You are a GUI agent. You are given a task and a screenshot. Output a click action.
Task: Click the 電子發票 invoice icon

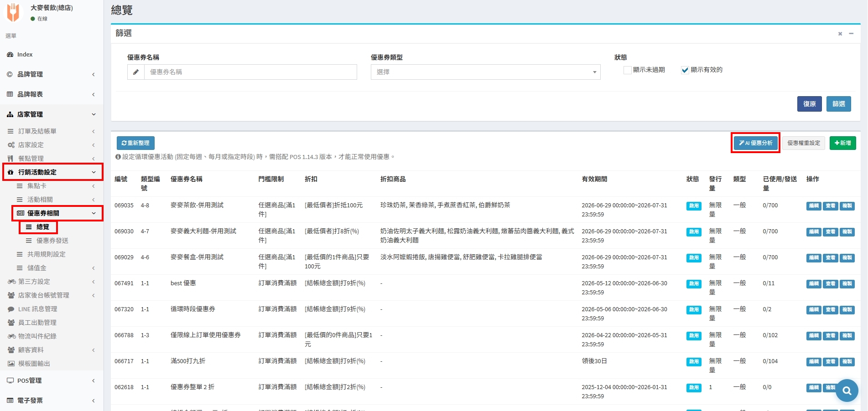tap(10, 401)
